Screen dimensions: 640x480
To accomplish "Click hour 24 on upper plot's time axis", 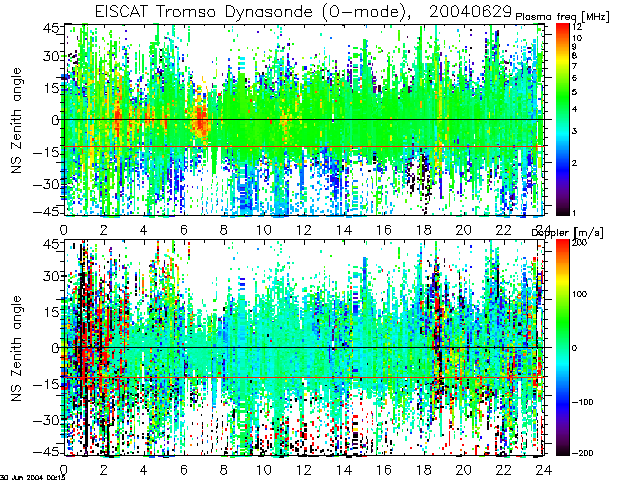I will [x=544, y=230].
